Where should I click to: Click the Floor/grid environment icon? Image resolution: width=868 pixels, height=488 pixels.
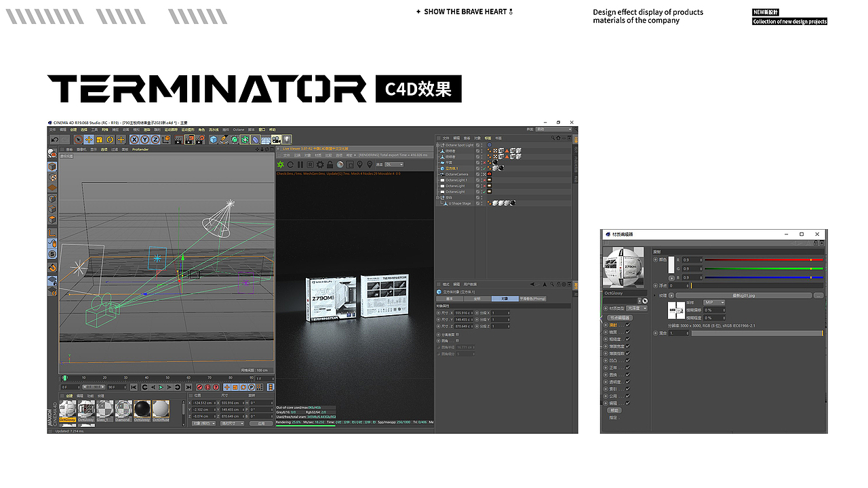click(266, 140)
